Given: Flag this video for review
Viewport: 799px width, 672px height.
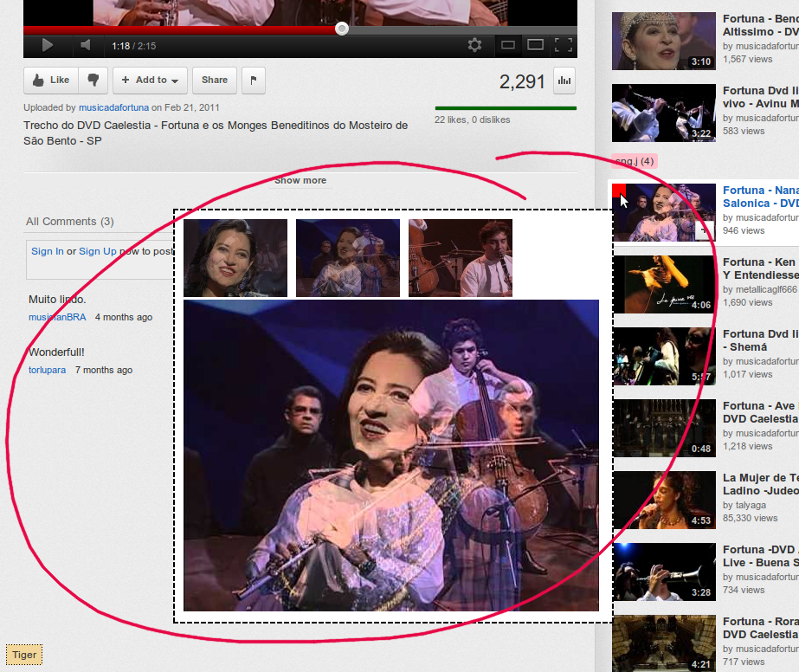Looking at the screenshot, I should click(x=253, y=80).
